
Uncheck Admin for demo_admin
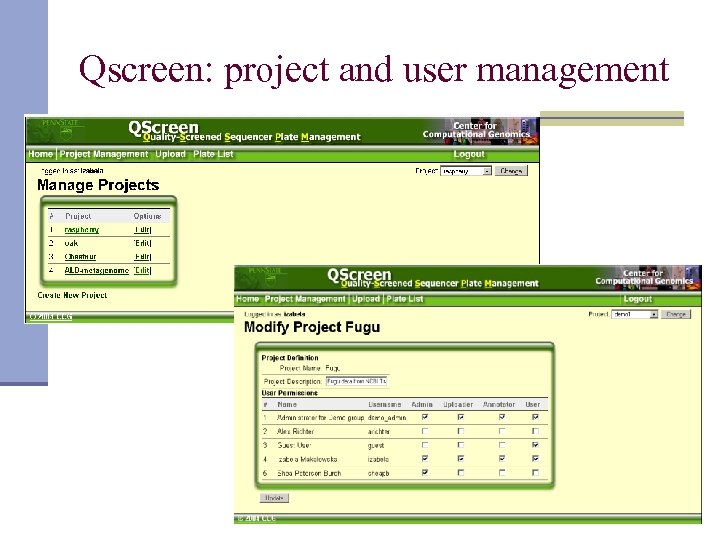[425, 417]
